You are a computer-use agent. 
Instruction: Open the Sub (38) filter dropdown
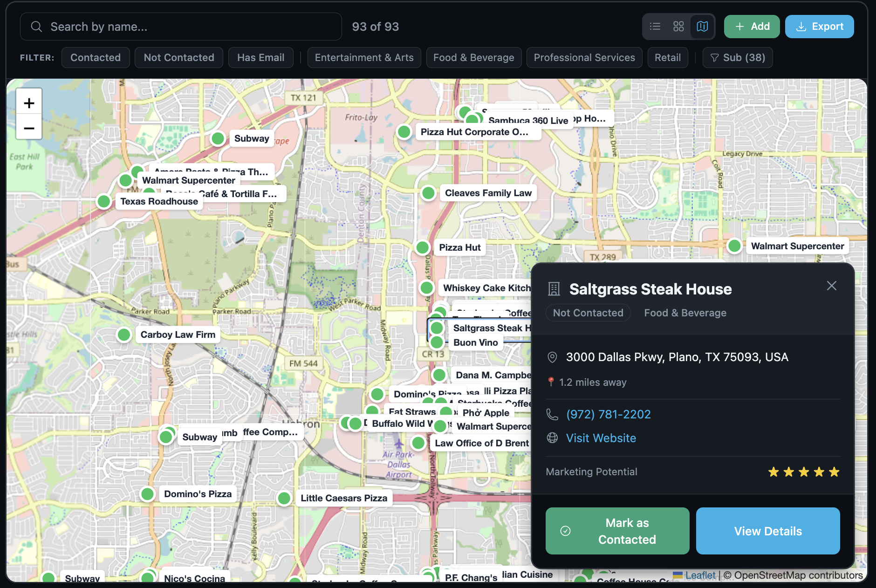(x=738, y=58)
